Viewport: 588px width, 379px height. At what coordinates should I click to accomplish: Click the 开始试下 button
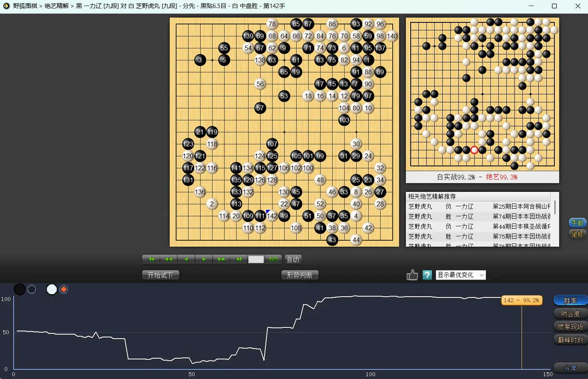160,275
